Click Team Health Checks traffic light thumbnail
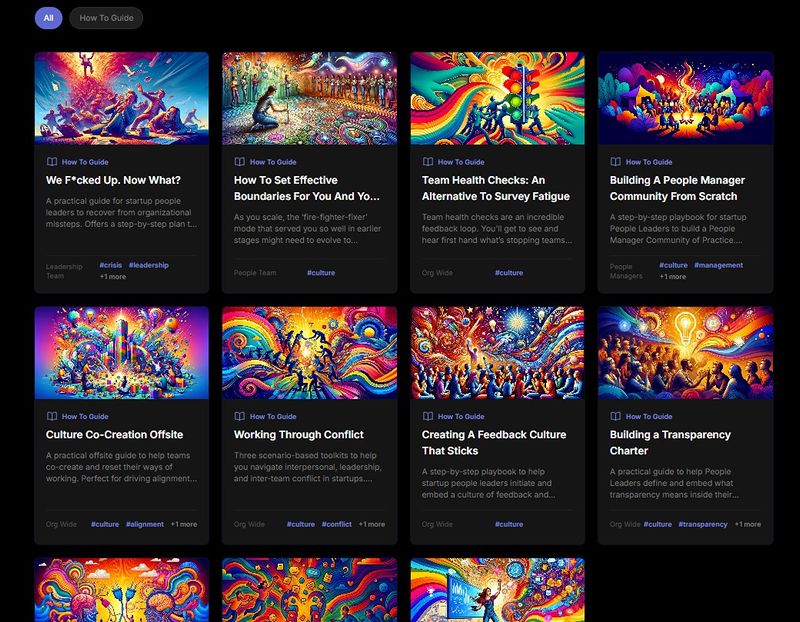 [497, 98]
